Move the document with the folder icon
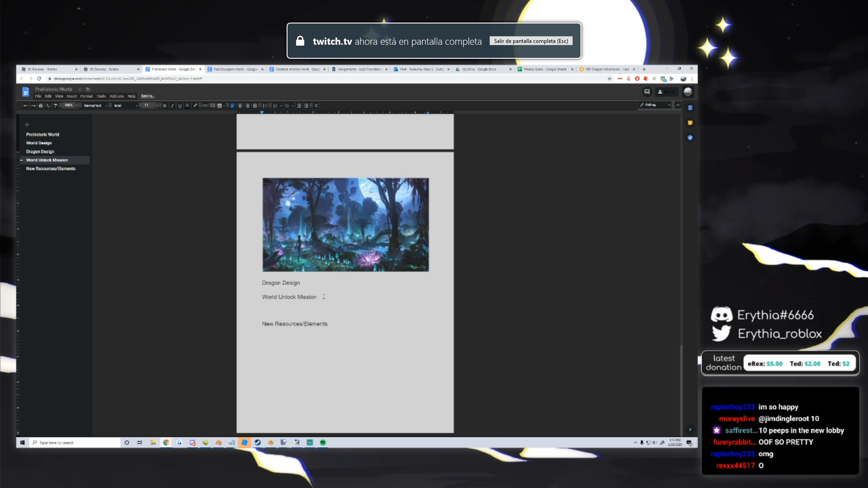The height and width of the screenshot is (488, 868). [x=88, y=89]
